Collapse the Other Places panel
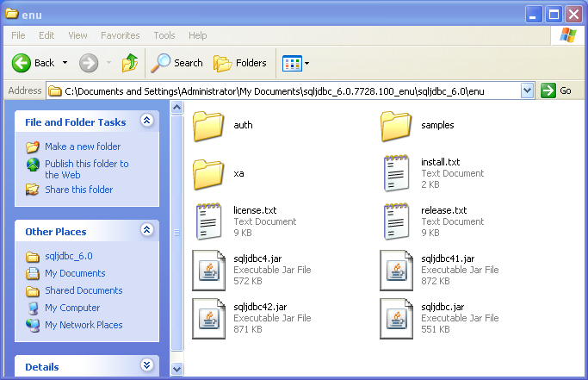This screenshot has height=380, width=588. pyautogui.click(x=146, y=229)
